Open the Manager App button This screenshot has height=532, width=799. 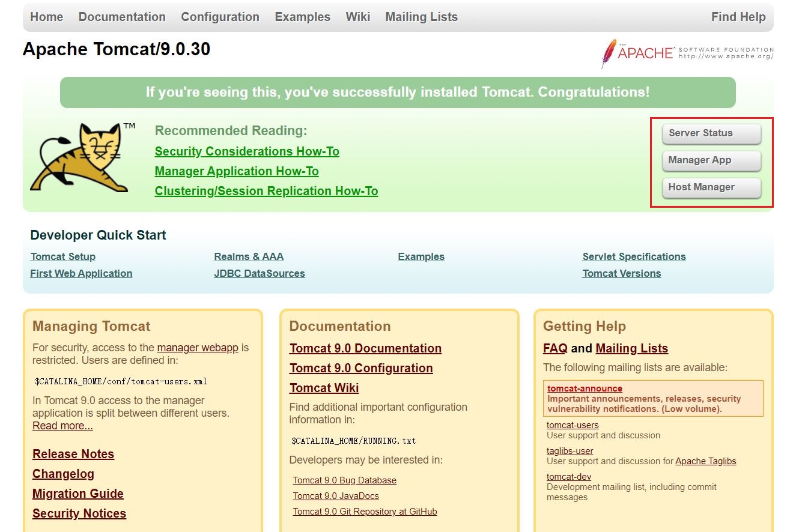(x=711, y=160)
